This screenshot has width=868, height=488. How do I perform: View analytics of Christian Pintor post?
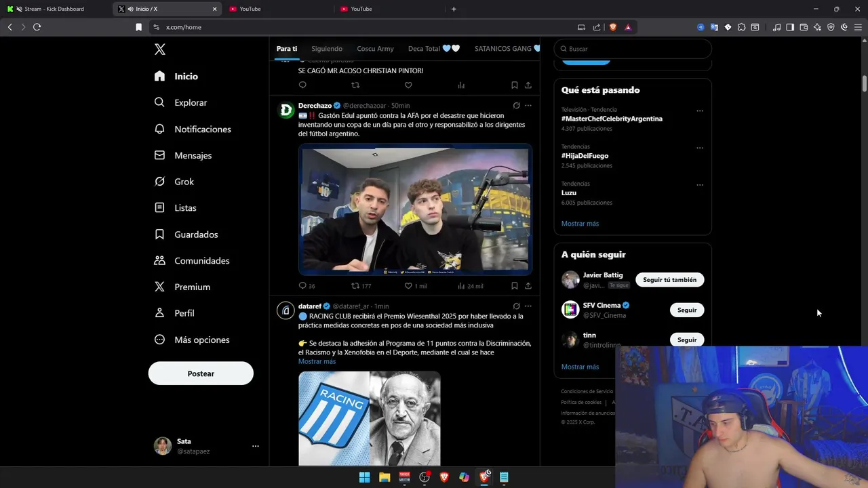click(x=461, y=85)
